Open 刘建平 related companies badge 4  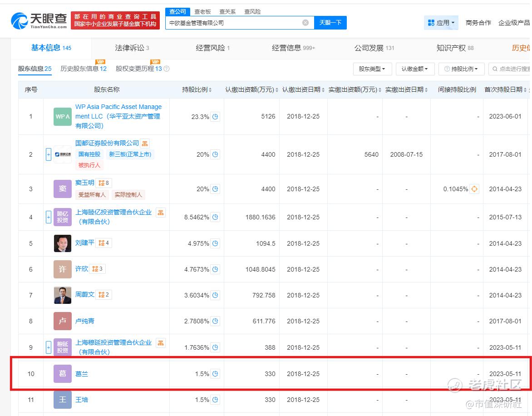104,243
